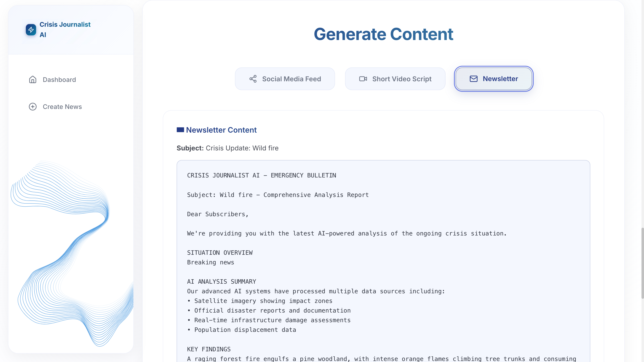
Task: Click the share icon on Social Media Feed
Action: coord(253,79)
